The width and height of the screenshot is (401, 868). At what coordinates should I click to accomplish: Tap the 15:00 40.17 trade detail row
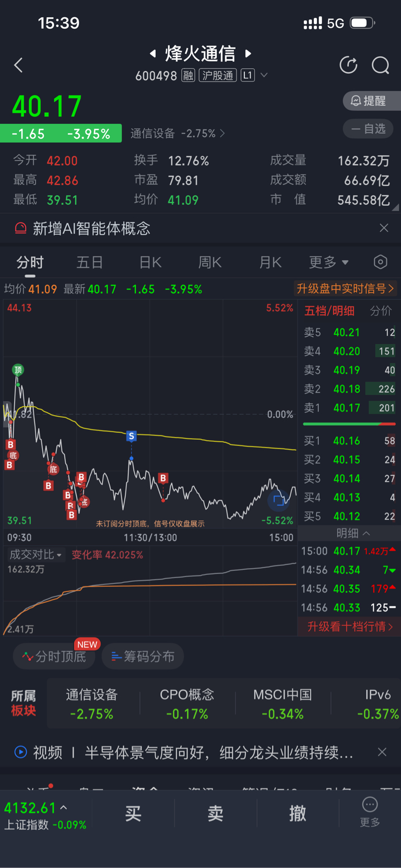(x=348, y=551)
